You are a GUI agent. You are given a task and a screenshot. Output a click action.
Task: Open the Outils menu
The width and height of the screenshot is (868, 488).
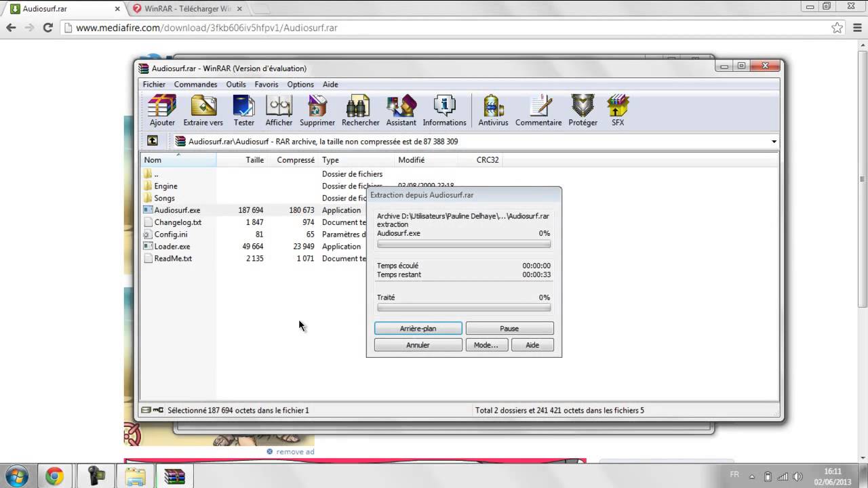(x=236, y=85)
